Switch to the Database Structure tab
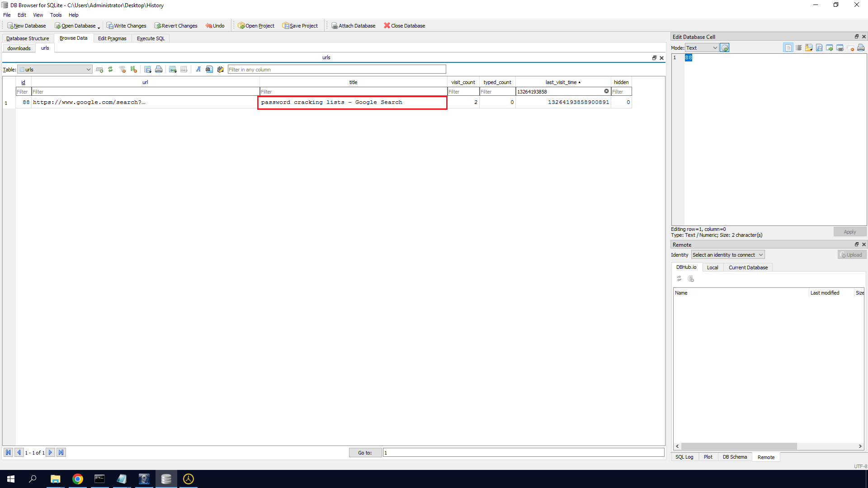Image resolution: width=868 pixels, height=488 pixels. point(28,38)
